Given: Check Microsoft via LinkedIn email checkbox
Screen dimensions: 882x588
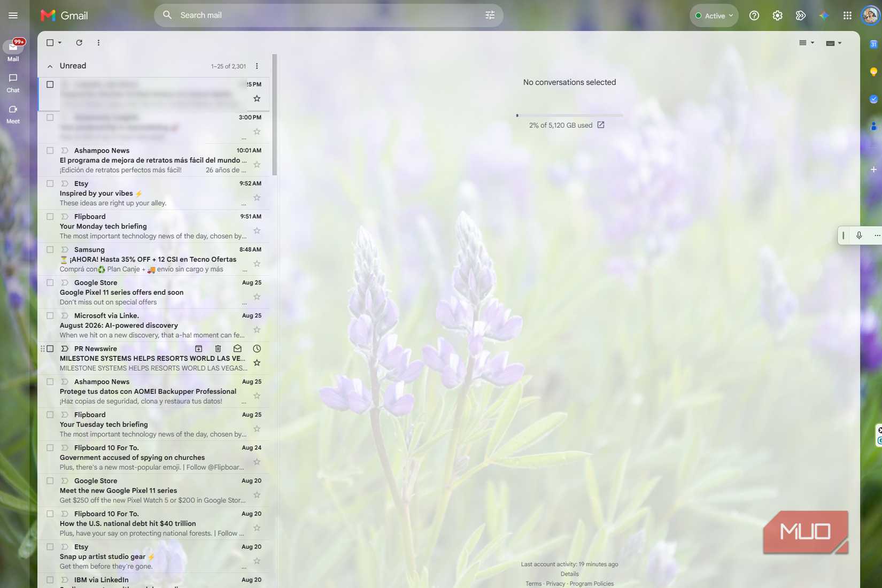Looking at the screenshot, I should pyautogui.click(x=50, y=315).
